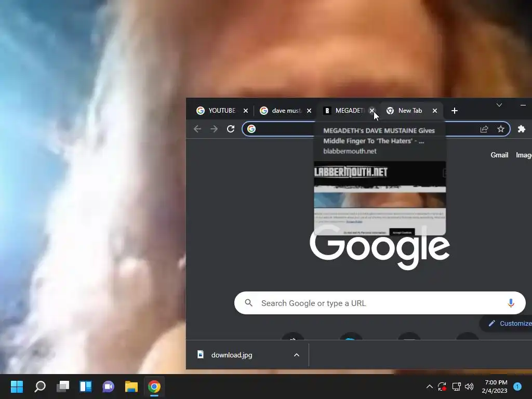Viewport: 532px width, 399px height.
Task: Reload the current page
Action: [x=231, y=129]
